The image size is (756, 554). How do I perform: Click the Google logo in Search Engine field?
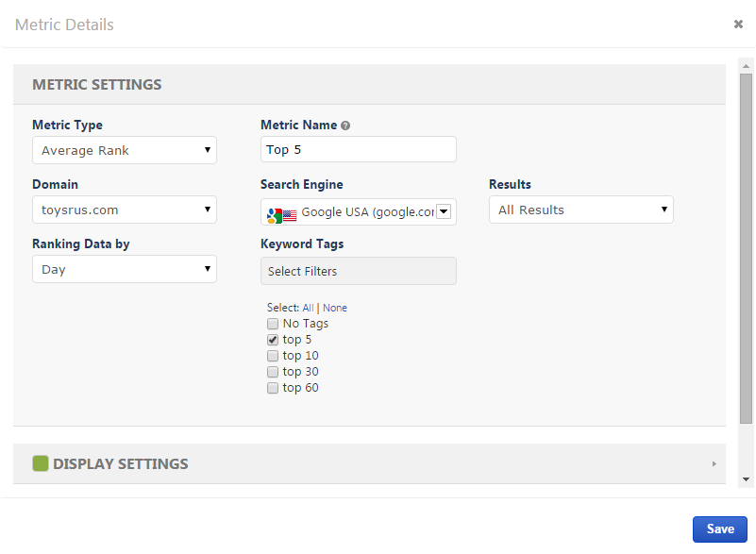[274, 214]
